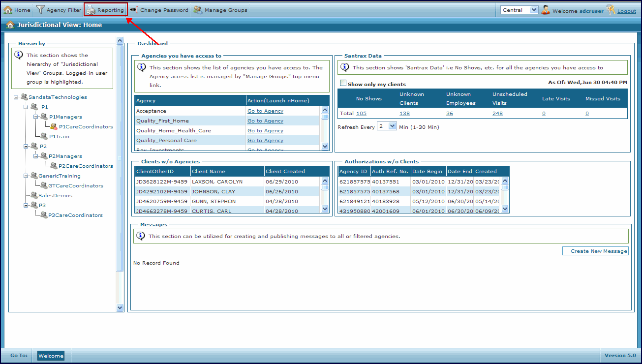Click the Change Password asterisk icon
Viewport: 642px width, 364px height.
coord(133,10)
